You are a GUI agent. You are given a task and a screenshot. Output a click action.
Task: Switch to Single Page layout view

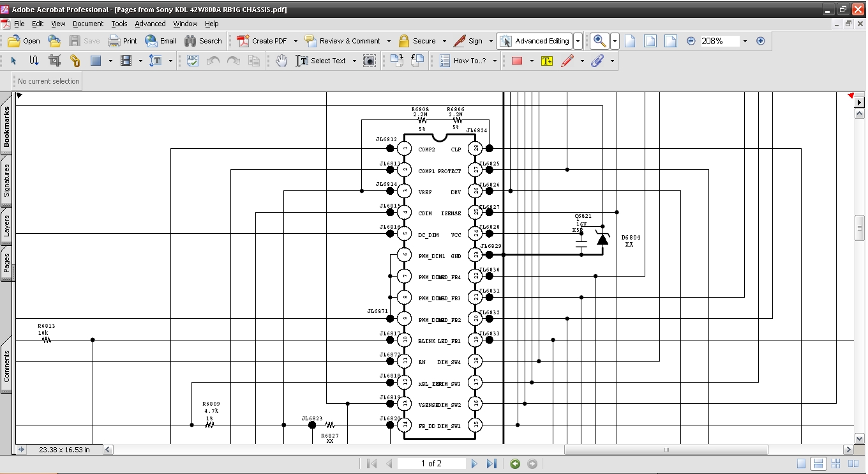click(801, 464)
